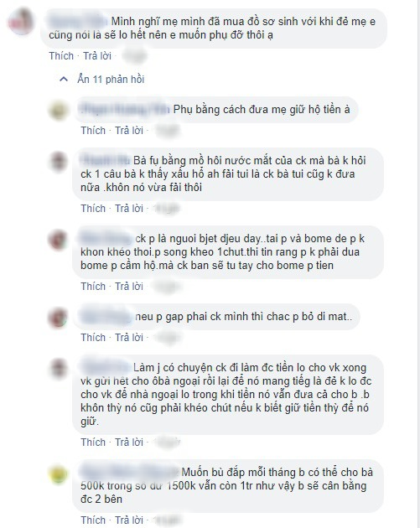Viewport: 420px width, 528px height.
Task: Open top commenter's blurred profile picture
Action: (x=21, y=23)
